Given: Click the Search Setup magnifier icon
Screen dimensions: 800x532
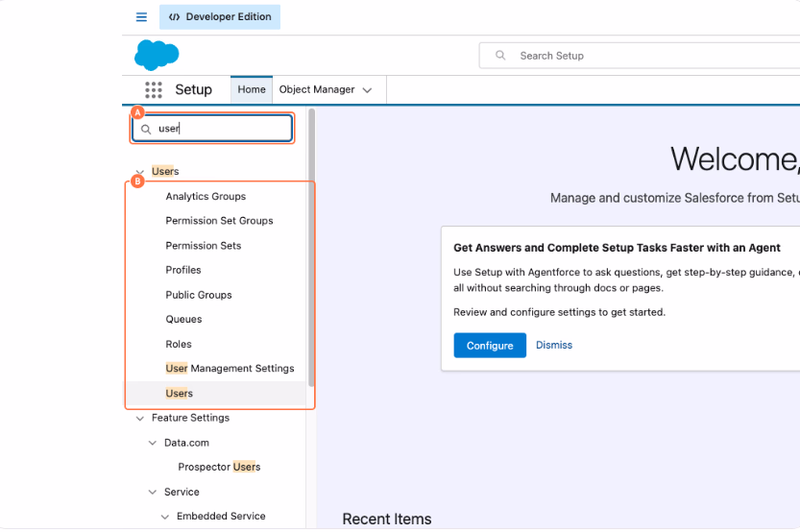Looking at the screenshot, I should coord(500,55).
